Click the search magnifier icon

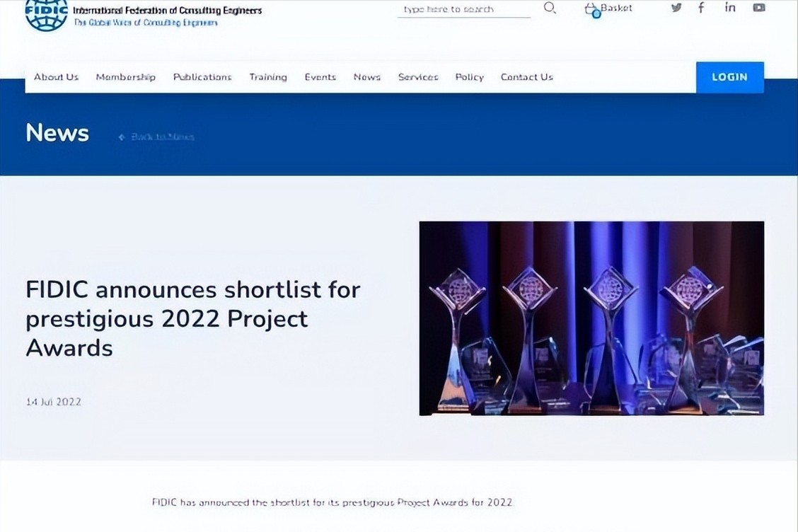pos(550,8)
